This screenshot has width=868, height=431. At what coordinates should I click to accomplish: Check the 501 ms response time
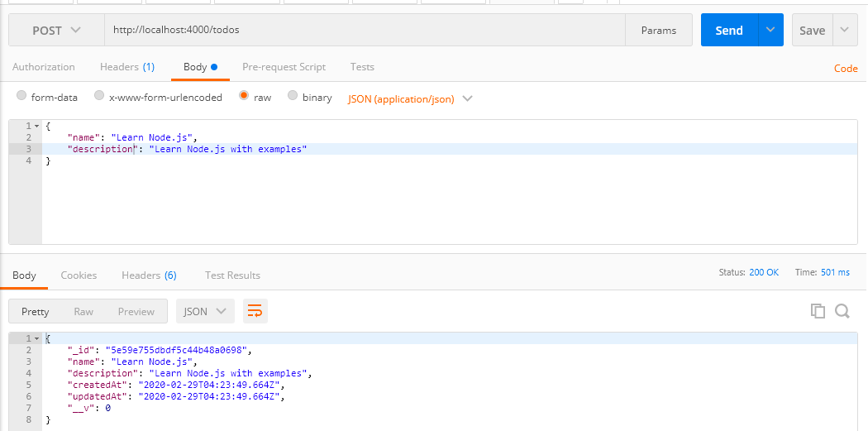coord(835,272)
